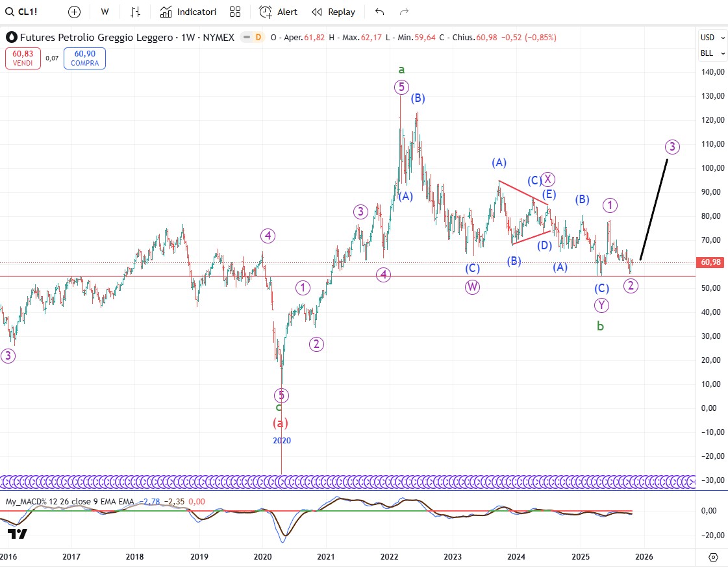728x568 pixels.
Task: Click the red VENDI 60,83 sell button
Action: (23, 58)
